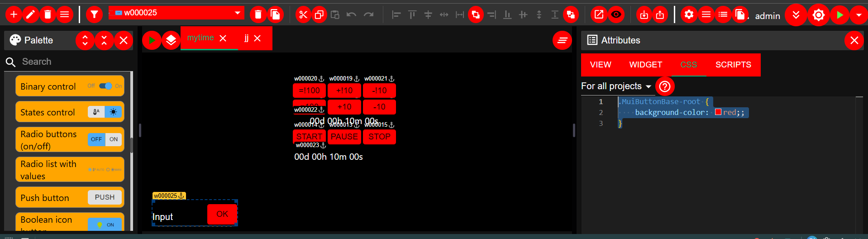868x239 pixels.
Task: Select the States control palette widget
Action: (x=70, y=112)
